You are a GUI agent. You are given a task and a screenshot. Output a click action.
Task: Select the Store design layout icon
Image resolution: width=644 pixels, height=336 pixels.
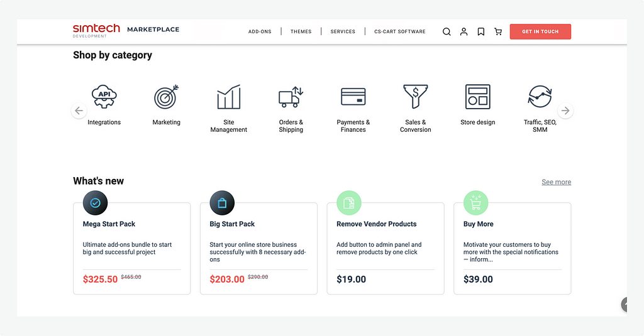[477, 97]
